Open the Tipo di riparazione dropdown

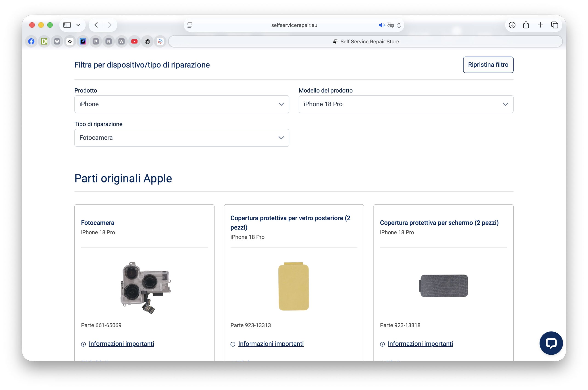(182, 138)
